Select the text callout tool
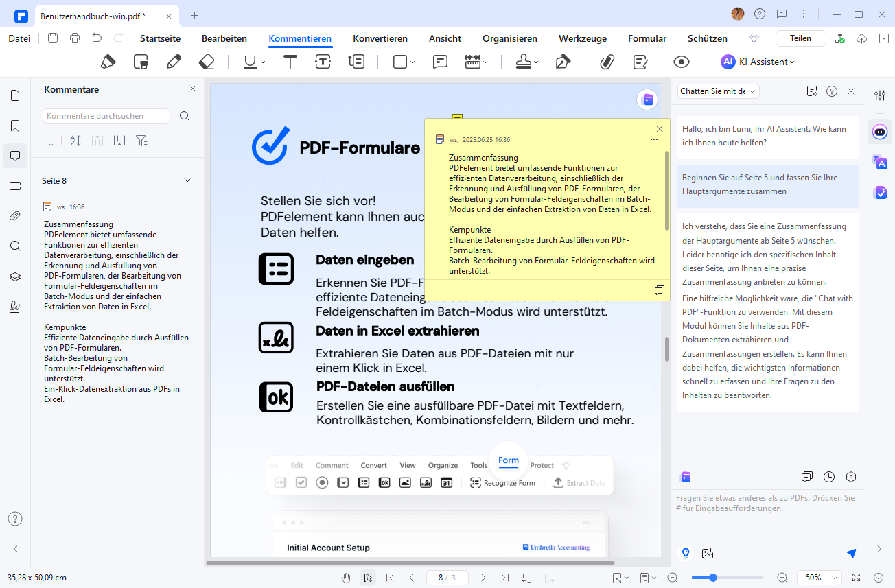The height and width of the screenshot is (588, 895). (x=356, y=62)
